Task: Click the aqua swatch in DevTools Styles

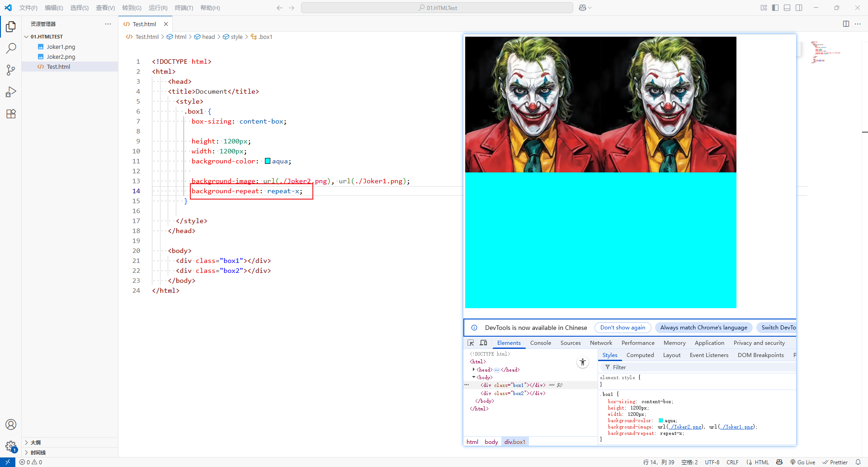Action: point(660,420)
